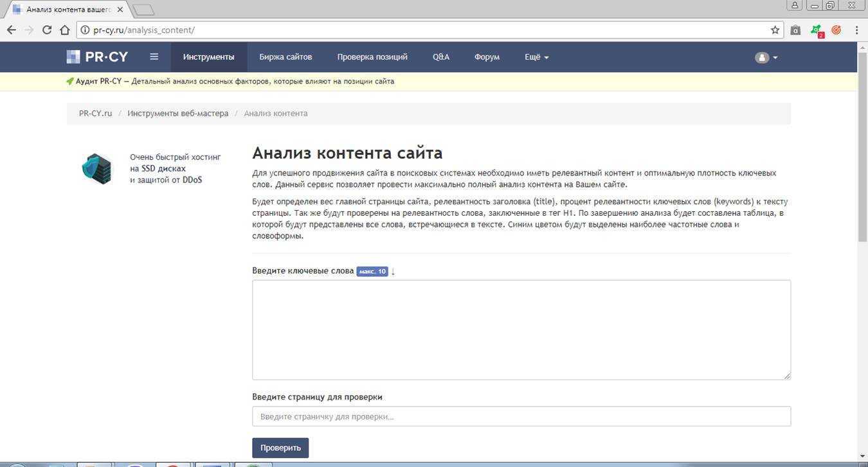The width and height of the screenshot is (868, 467).
Task: Expand the Ещё dropdown menu
Action: click(x=536, y=57)
